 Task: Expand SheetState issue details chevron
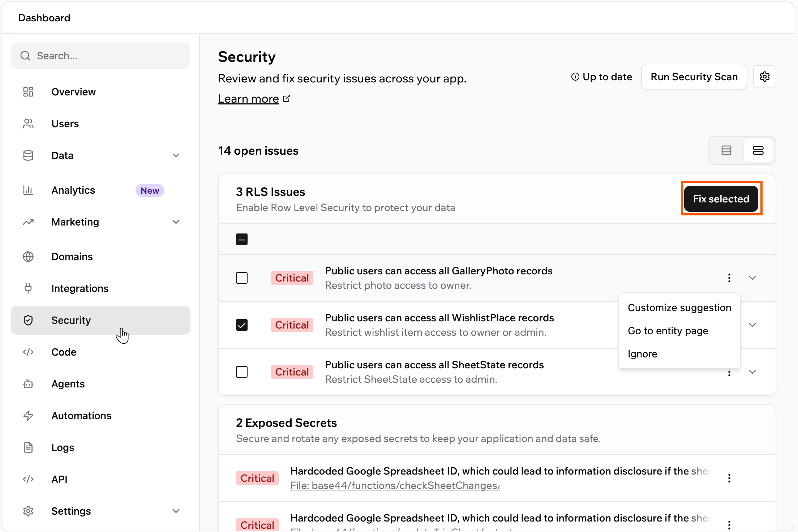tap(752, 372)
